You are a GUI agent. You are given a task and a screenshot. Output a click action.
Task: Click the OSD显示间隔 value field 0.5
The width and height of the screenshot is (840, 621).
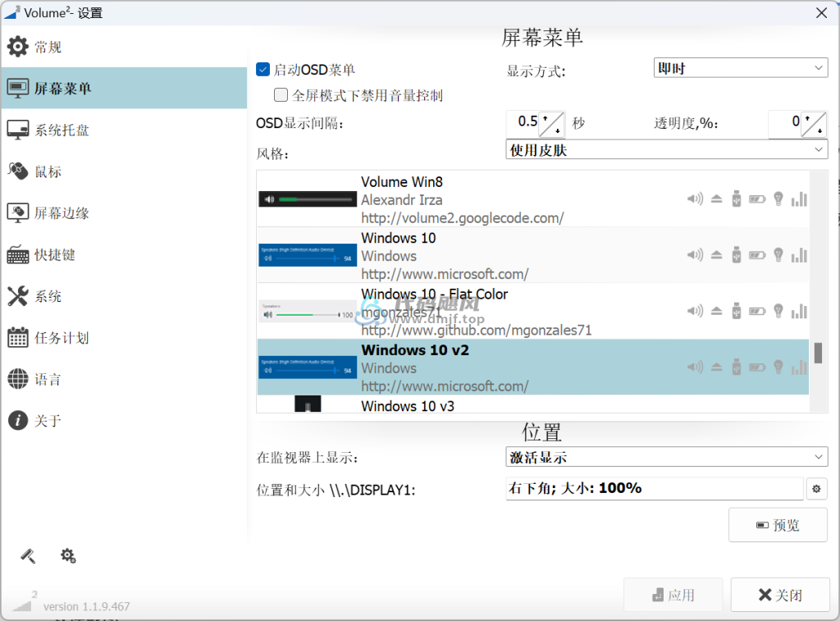[523, 122]
